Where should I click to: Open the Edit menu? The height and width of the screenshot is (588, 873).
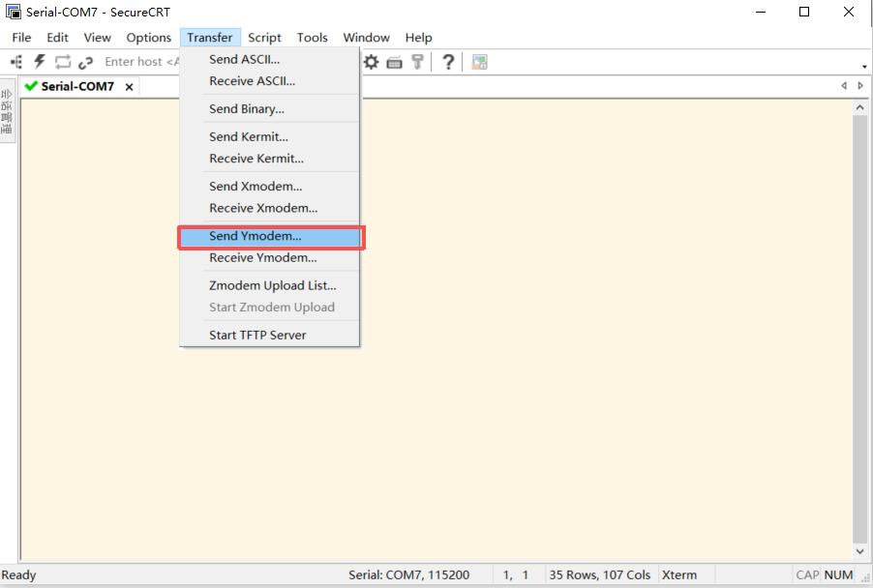click(57, 38)
